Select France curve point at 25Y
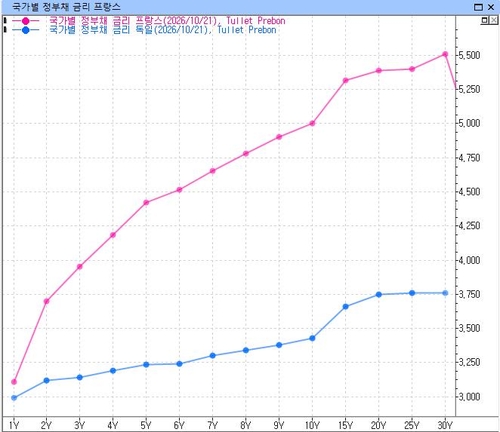This screenshot has height=432, width=500. tap(412, 69)
